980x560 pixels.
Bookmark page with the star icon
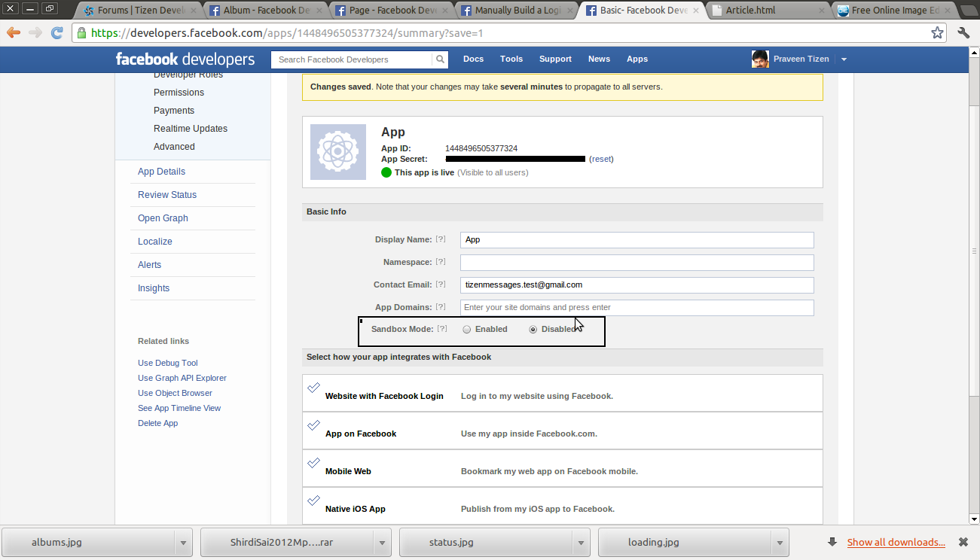pyautogui.click(x=937, y=33)
